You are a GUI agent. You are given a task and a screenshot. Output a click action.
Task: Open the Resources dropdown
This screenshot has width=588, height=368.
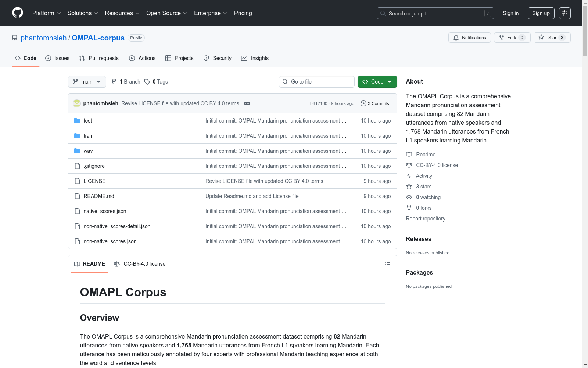pyautogui.click(x=122, y=13)
